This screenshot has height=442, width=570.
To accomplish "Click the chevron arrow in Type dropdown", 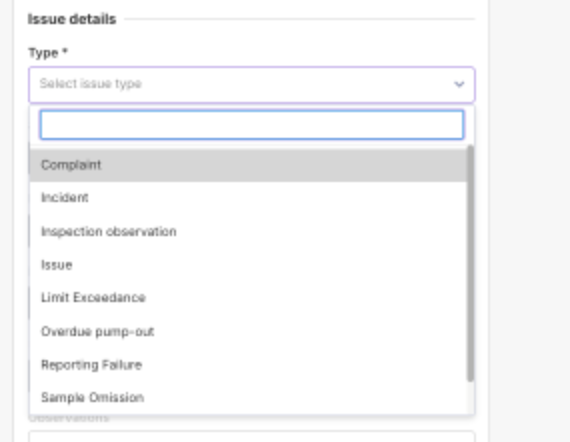I will click(x=459, y=84).
